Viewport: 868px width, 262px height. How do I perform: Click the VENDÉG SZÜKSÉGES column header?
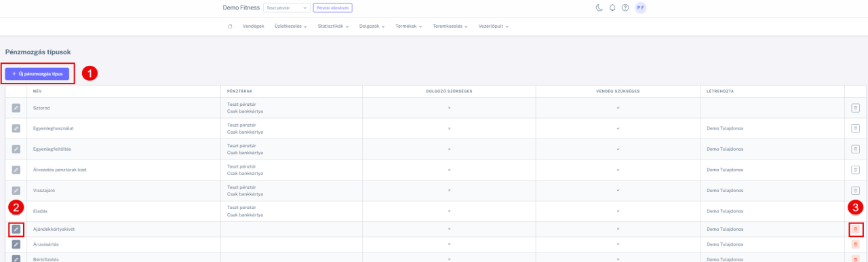(618, 90)
